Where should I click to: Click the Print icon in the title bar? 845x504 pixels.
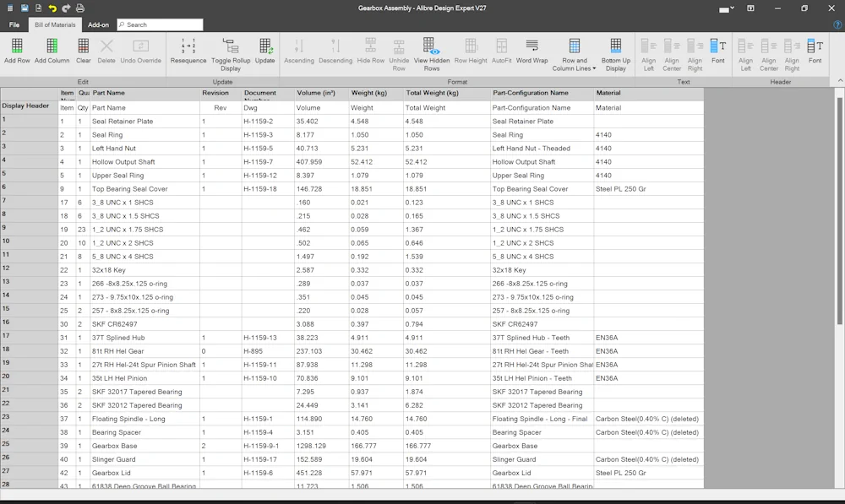79,8
